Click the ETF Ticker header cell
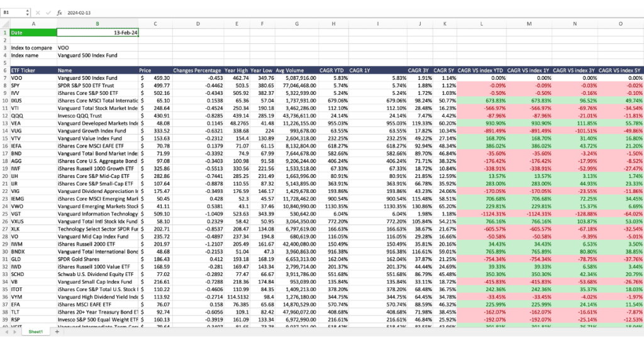Image resolution: width=644 pixels, height=342 pixels. point(33,70)
